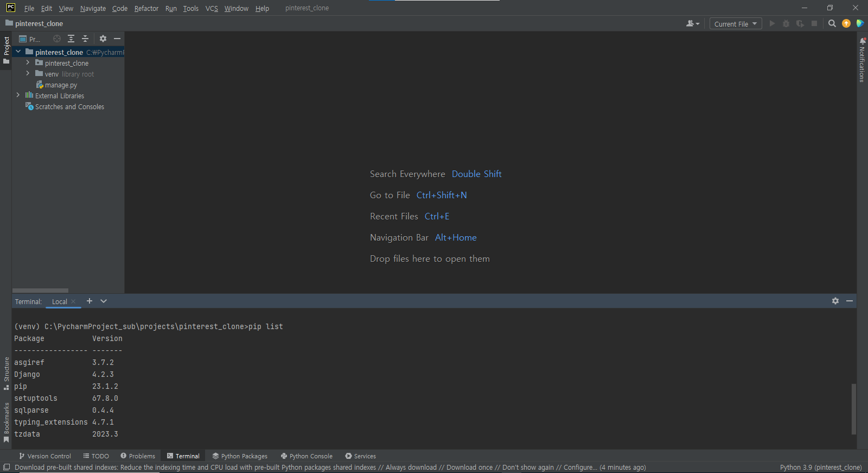Image resolution: width=868 pixels, height=473 pixels.
Task: Click the terminal vertical scrollbar
Action: (x=853, y=409)
